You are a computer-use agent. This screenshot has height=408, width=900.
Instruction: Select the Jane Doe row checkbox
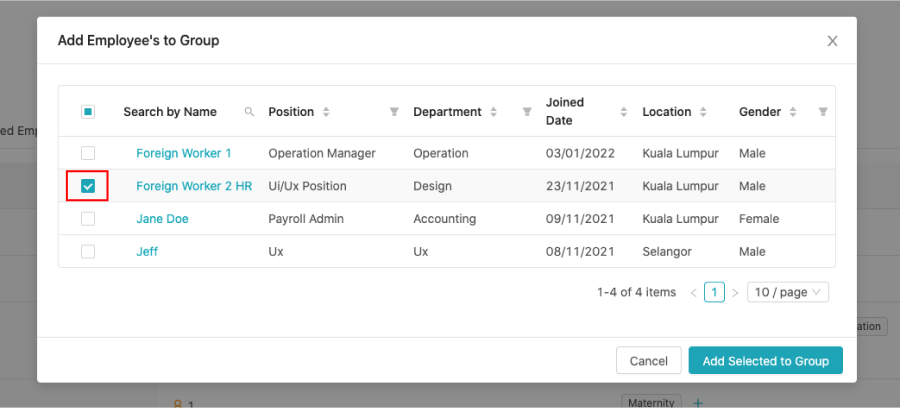click(88, 219)
